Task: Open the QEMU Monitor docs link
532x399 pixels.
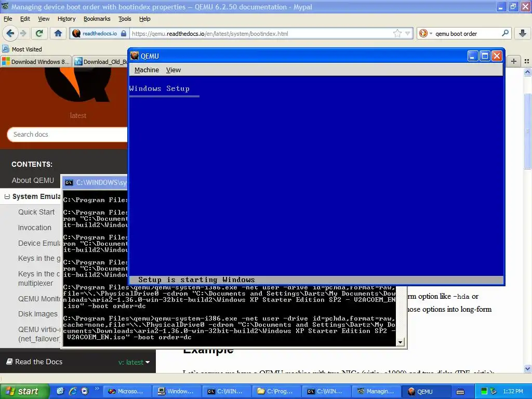Action: coord(39,299)
